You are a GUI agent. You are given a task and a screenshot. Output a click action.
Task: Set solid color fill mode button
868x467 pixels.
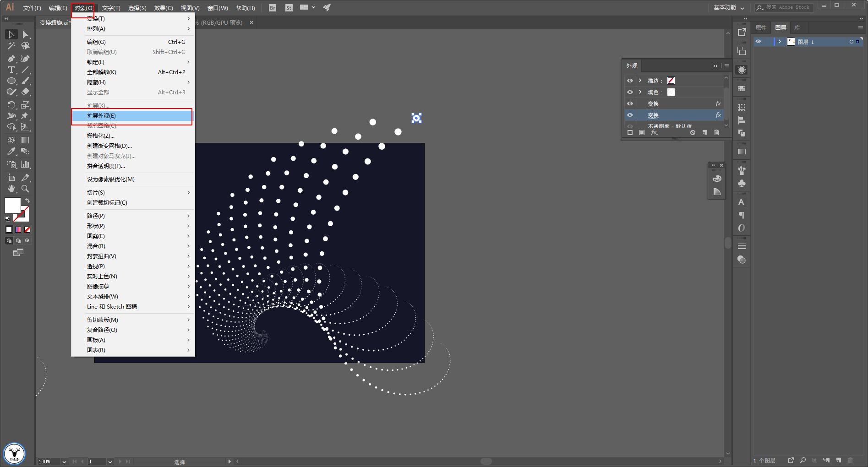click(x=9, y=229)
